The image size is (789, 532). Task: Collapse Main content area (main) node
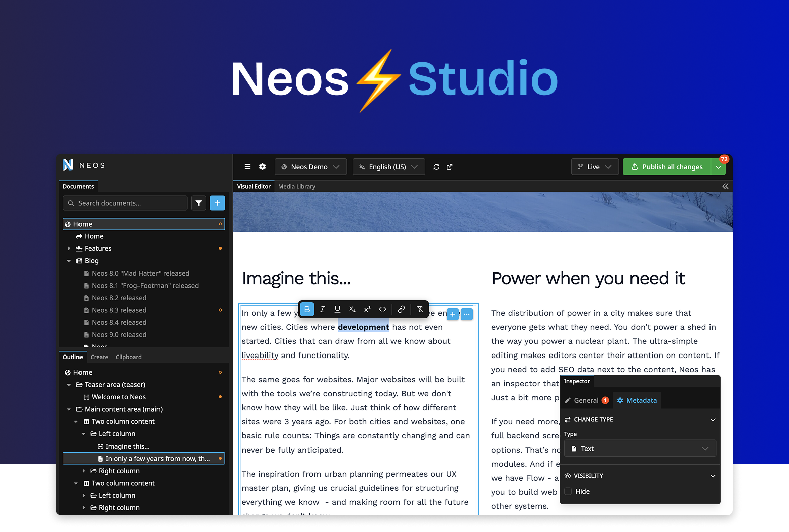click(x=69, y=409)
